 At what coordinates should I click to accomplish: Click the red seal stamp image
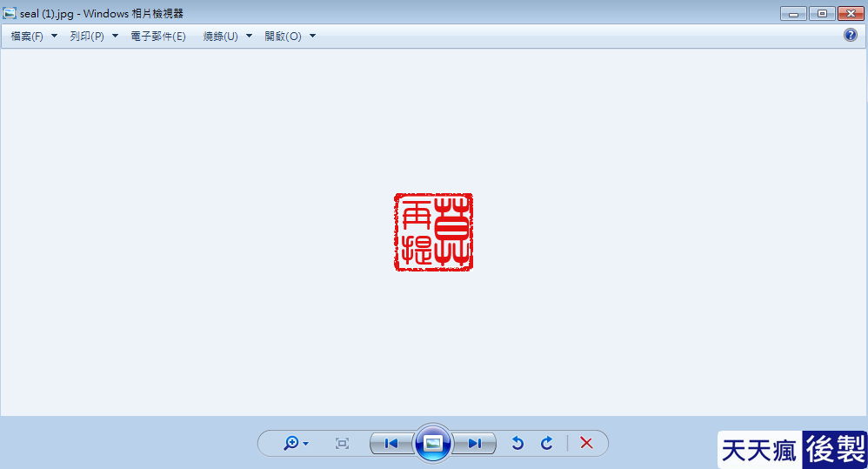click(433, 232)
